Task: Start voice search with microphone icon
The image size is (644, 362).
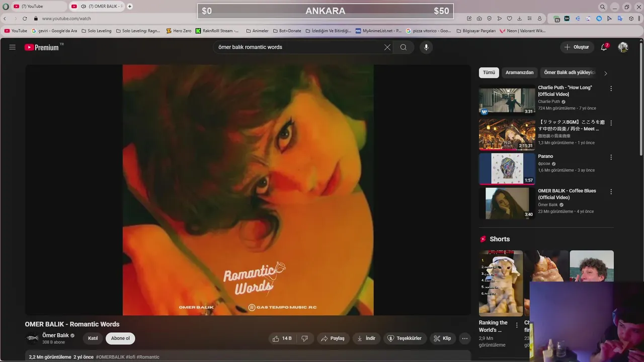Action: (426, 47)
